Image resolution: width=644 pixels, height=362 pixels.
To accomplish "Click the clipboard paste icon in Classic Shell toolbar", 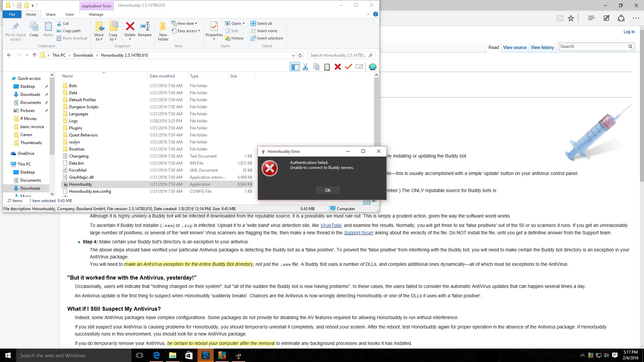I will (327, 67).
